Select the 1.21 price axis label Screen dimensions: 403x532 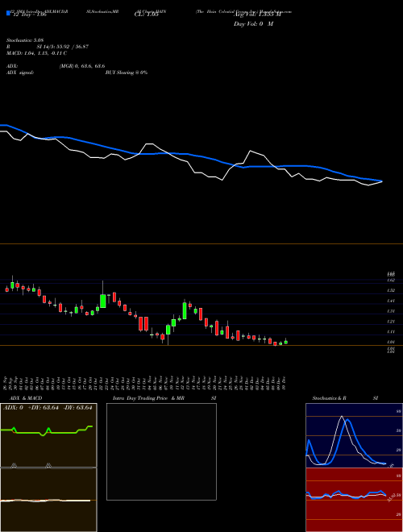(x=391, y=322)
